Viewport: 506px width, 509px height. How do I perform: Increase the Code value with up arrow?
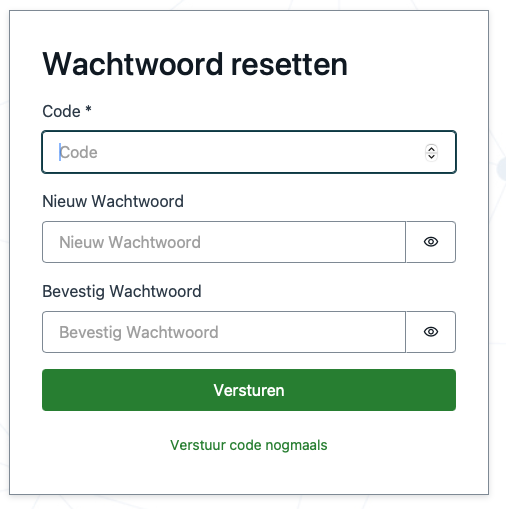(x=431, y=149)
